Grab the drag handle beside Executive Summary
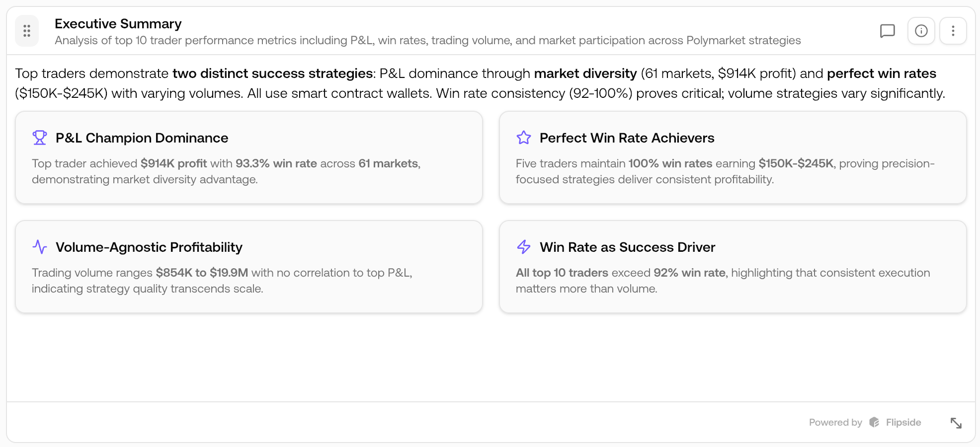The height and width of the screenshot is (447, 980). point(27,31)
